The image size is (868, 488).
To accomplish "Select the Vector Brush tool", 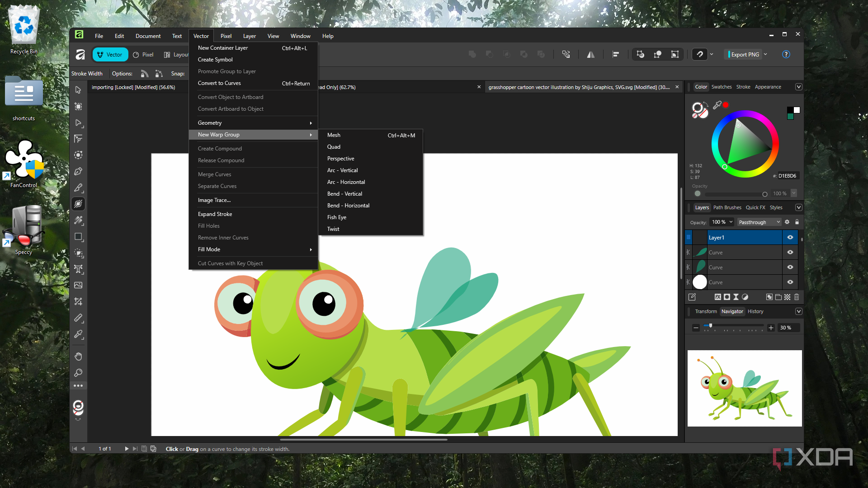I will pos(78,220).
